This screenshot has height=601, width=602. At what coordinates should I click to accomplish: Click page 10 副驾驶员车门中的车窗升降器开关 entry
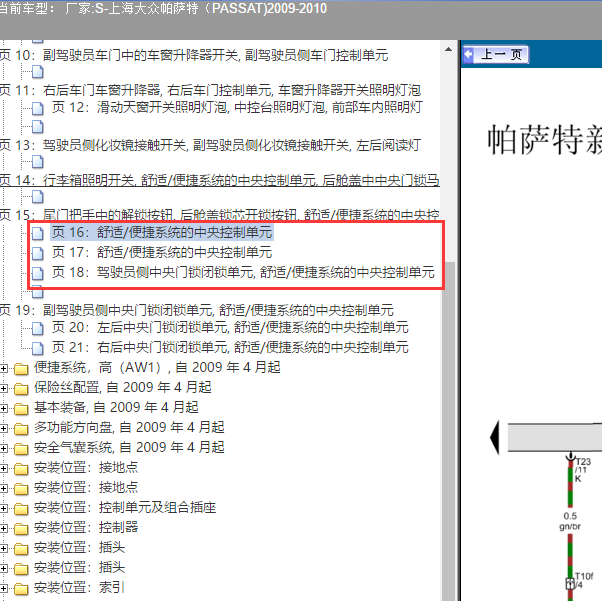pyautogui.click(x=194, y=55)
